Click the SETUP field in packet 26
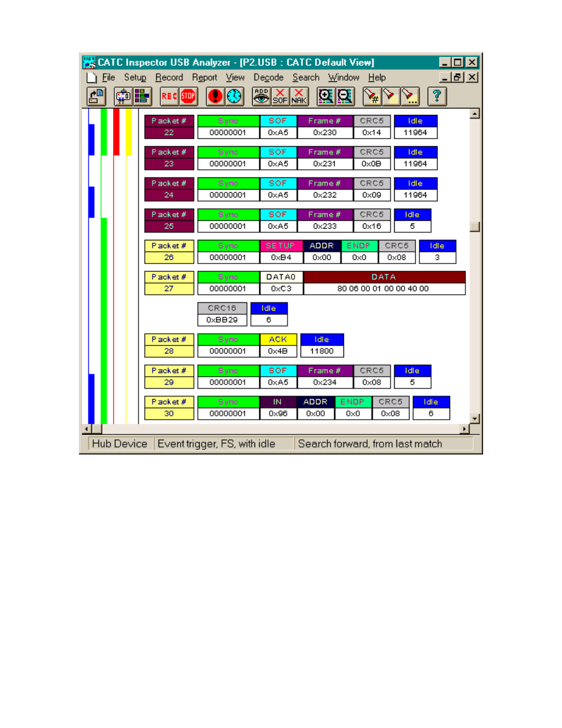The image size is (562, 728). coord(281,252)
